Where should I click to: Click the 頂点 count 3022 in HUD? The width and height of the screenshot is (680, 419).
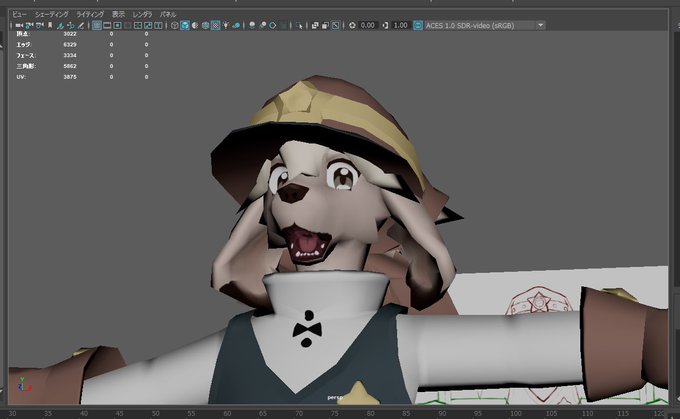70,34
